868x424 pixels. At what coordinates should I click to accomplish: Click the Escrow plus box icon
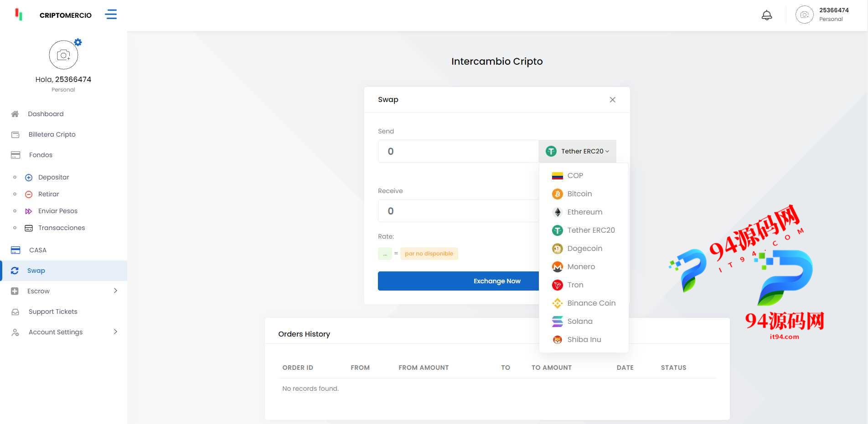tap(15, 291)
